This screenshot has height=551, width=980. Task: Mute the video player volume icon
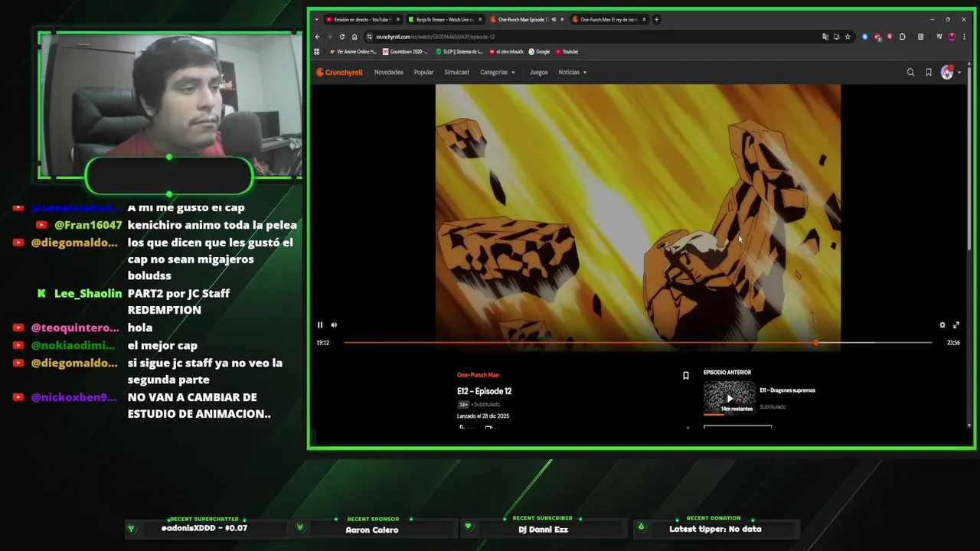[334, 324]
